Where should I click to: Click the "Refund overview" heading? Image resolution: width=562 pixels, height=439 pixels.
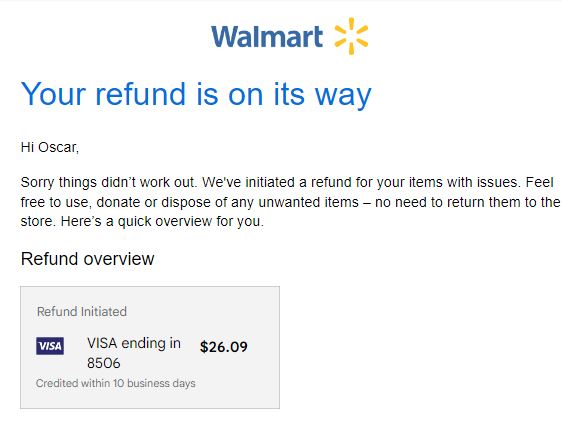click(87, 259)
